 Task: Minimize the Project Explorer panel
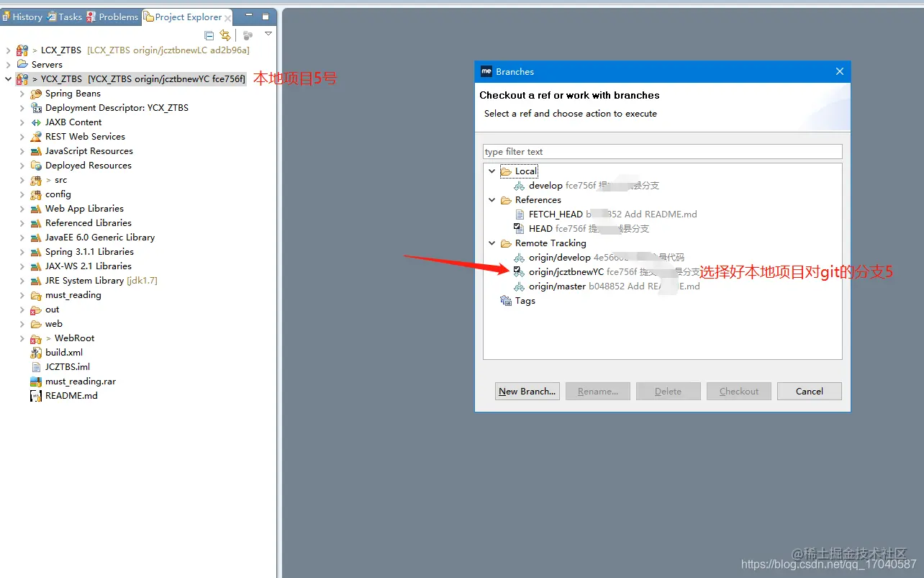click(249, 16)
